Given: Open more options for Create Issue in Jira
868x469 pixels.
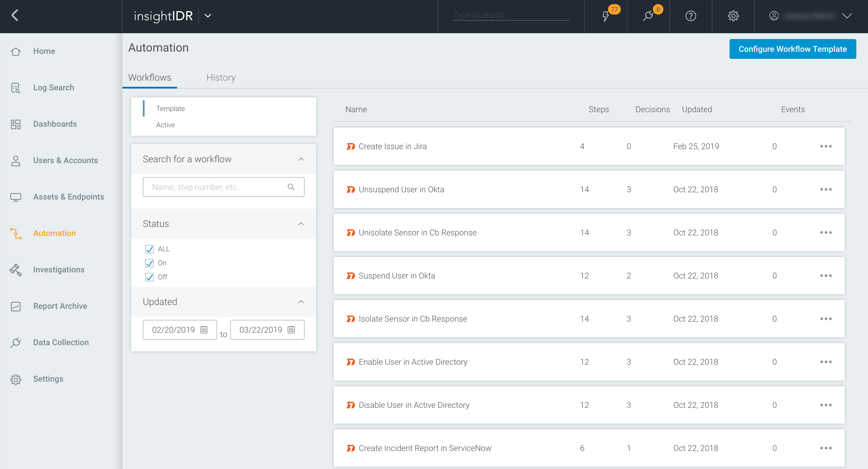Looking at the screenshot, I should [x=826, y=147].
